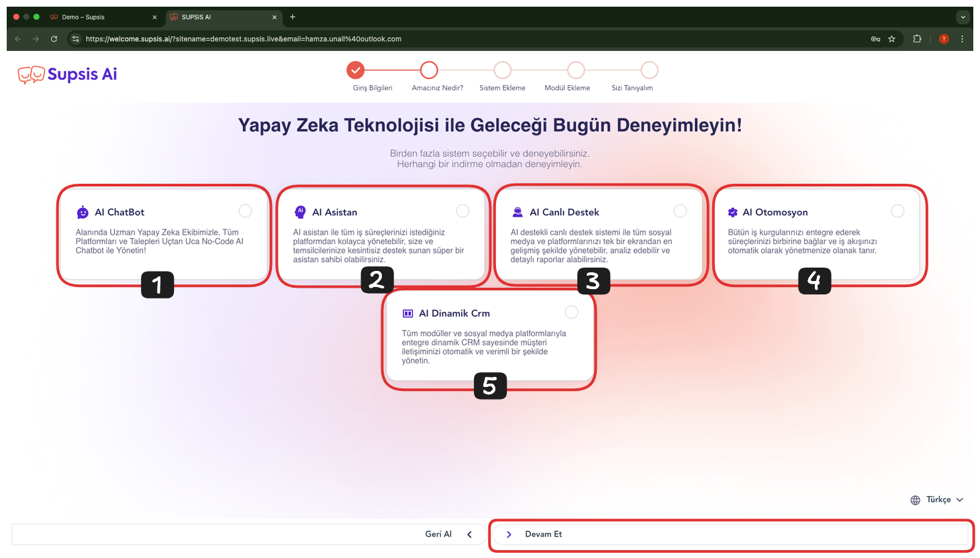Click the AI Otomosyon gear icon
The width and height of the screenshot is (980, 558).
[x=733, y=212]
